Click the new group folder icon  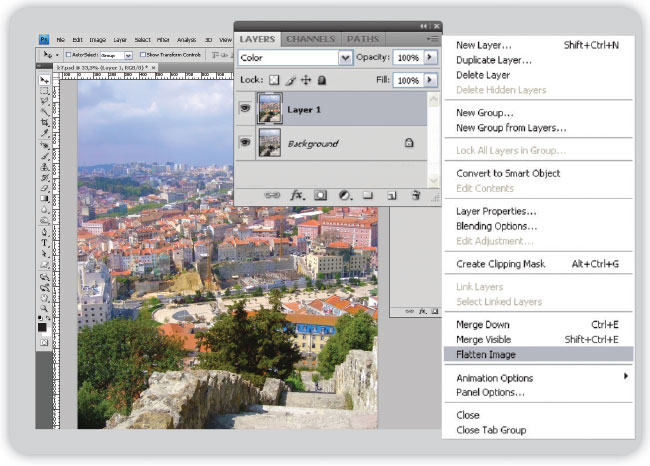pyautogui.click(x=367, y=195)
